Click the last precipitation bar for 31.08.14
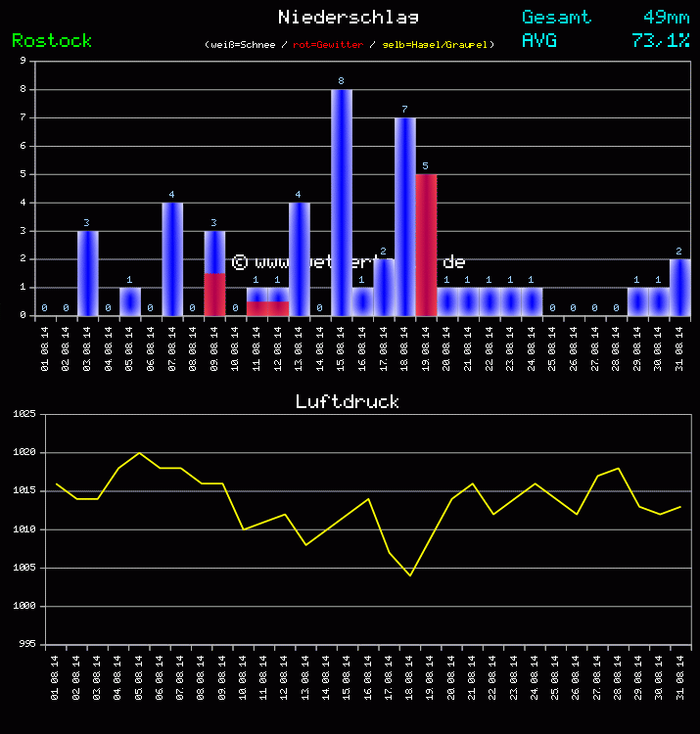The width and height of the screenshot is (700, 734). (680, 287)
